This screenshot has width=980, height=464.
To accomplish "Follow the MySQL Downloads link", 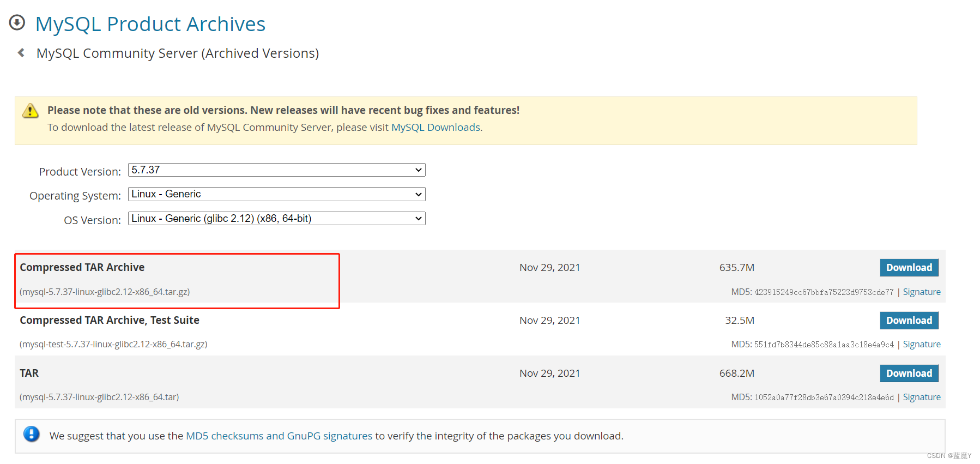I will [x=435, y=127].
